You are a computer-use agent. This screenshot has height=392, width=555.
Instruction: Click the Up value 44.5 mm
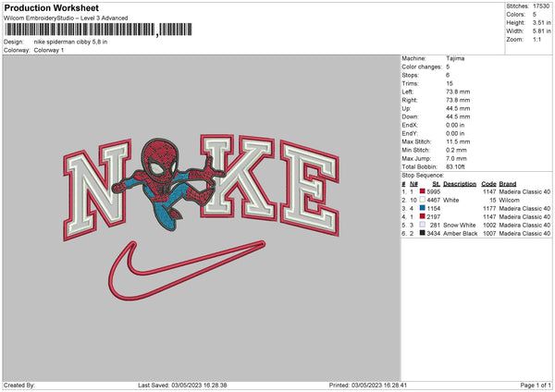458,108
